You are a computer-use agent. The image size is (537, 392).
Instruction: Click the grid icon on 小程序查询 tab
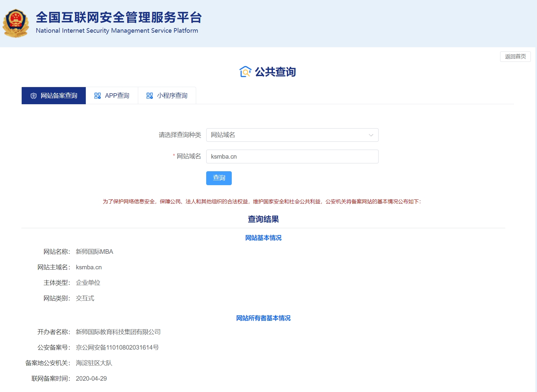point(149,95)
